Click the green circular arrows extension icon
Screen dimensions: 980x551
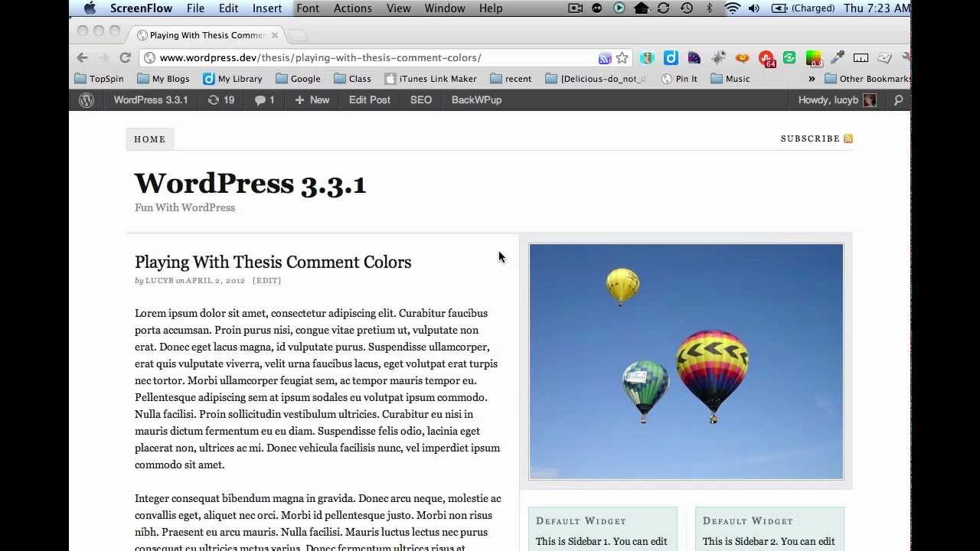pyautogui.click(x=789, y=57)
